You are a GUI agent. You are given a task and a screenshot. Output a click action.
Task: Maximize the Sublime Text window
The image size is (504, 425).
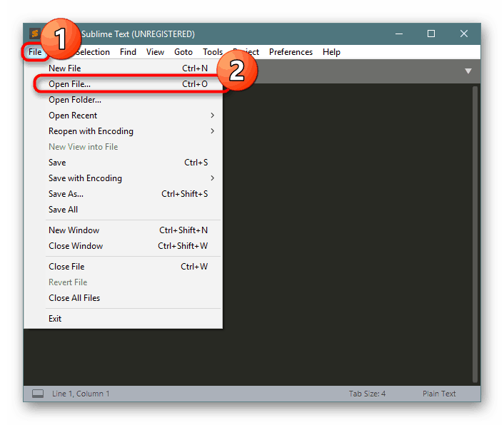point(431,34)
